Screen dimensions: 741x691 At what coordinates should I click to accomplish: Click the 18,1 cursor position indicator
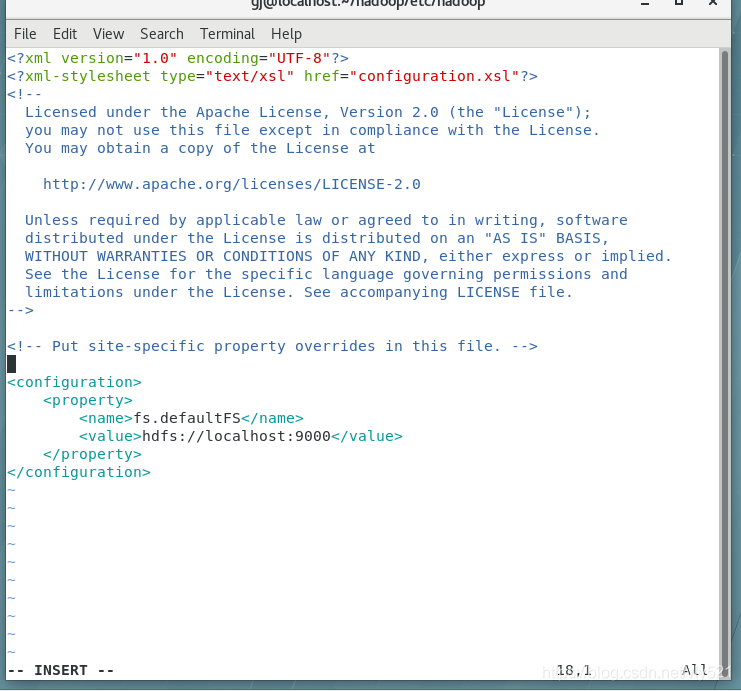click(574, 670)
